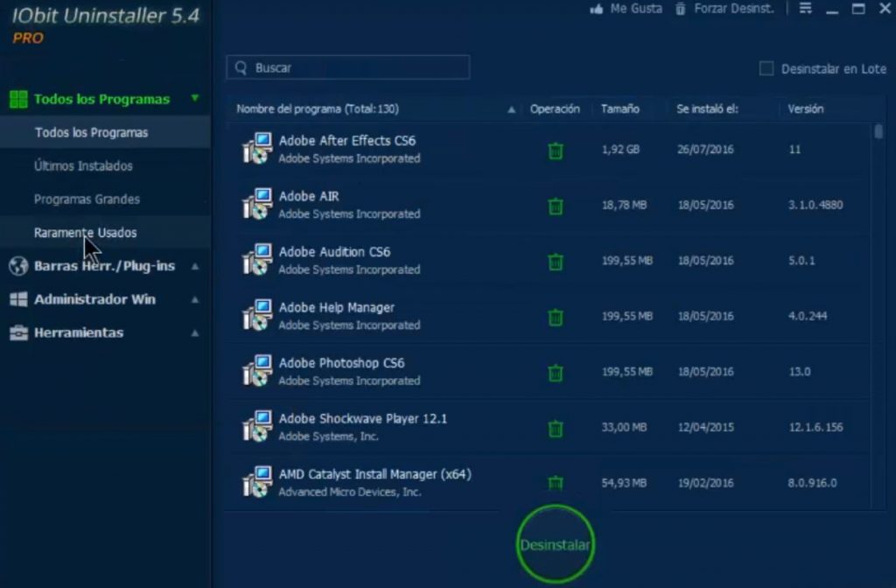Open the Herramientas section
Image resolution: width=896 pixels, height=588 pixels.
[79, 332]
